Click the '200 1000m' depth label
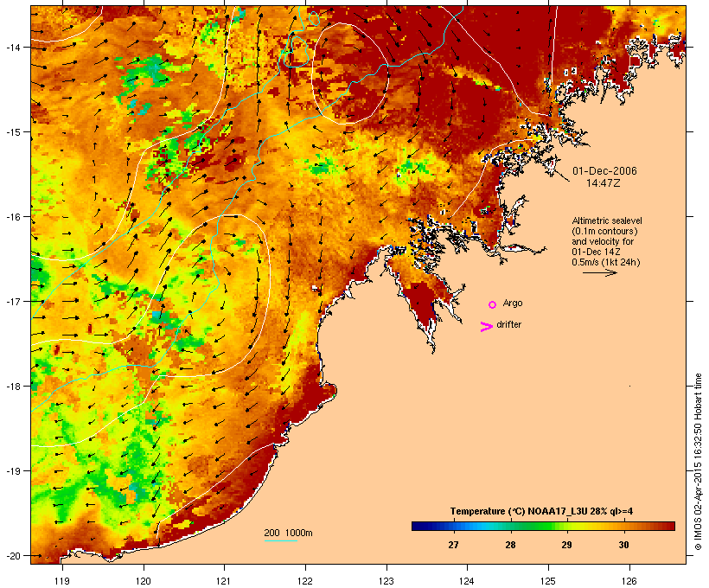Viewport: 709px width, 588px height. [x=288, y=533]
